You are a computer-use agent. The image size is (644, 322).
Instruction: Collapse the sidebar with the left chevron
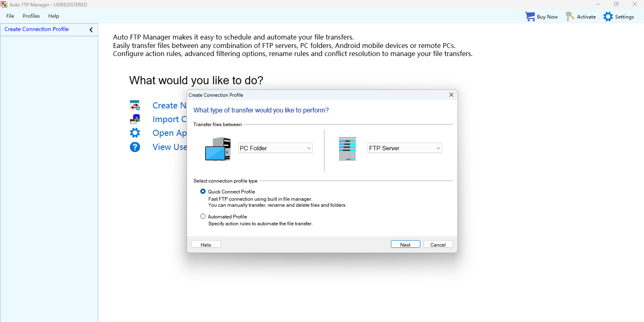tap(91, 30)
